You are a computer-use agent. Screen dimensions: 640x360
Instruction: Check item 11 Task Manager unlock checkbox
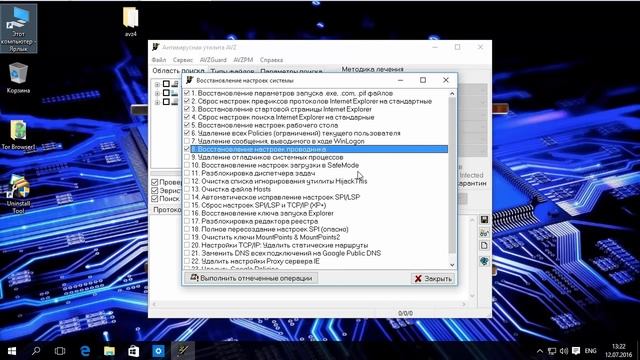click(x=187, y=173)
